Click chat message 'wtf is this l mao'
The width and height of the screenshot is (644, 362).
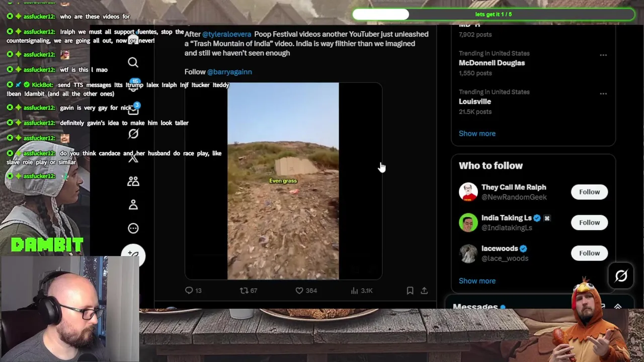(x=84, y=69)
